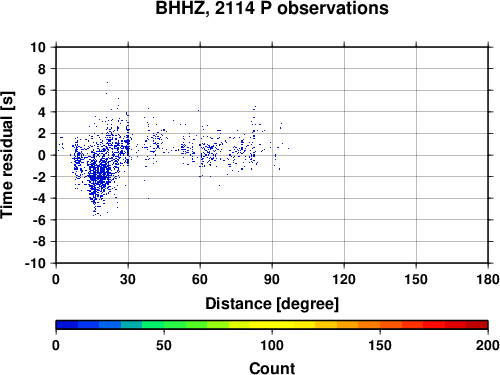Click the y-axis tick label '-10'
The height and width of the screenshot is (375, 500).
(x=35, y=263)
